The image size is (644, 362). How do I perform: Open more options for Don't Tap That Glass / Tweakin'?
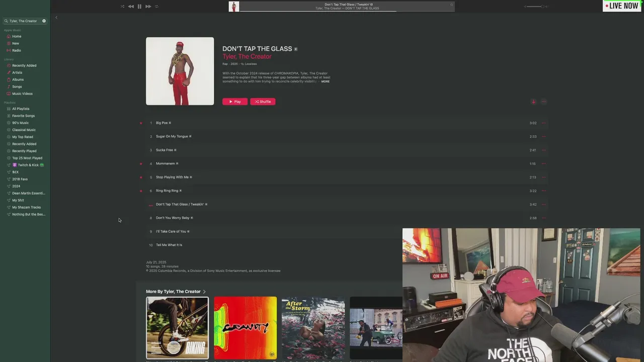[543, 205]
